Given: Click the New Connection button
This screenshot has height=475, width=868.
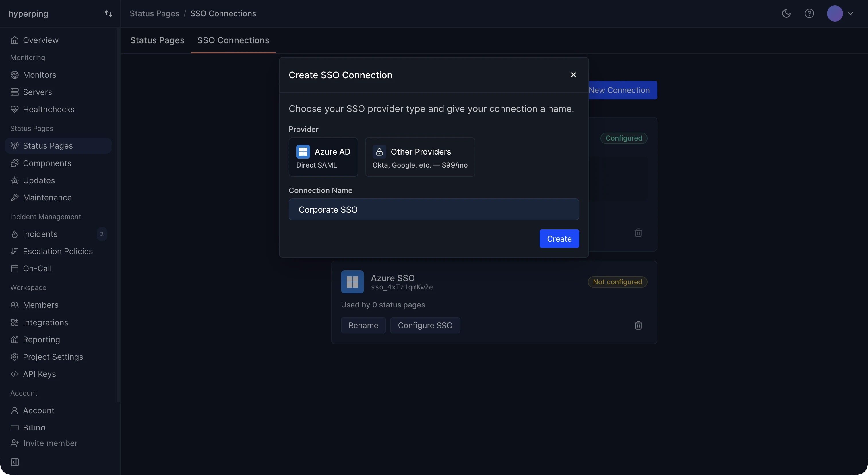Looking at the screenshot, I should (x=623, y=90).
